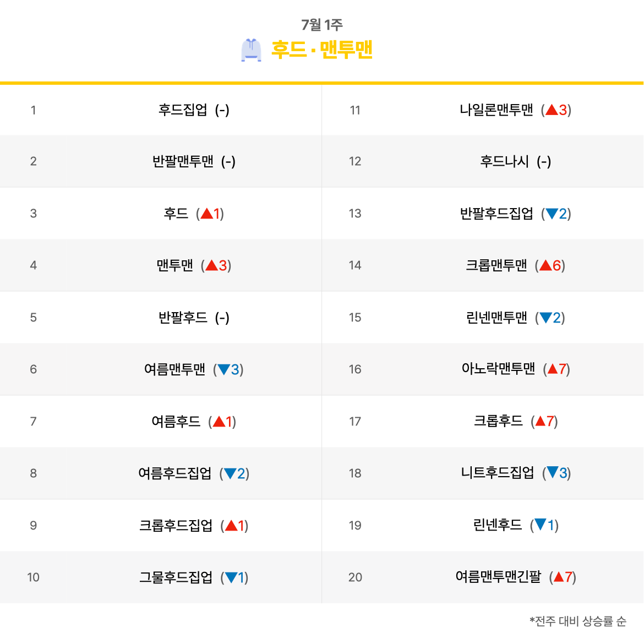
Task: Click the blue down arrow for 그물후드집업
Action: [231, 577]
